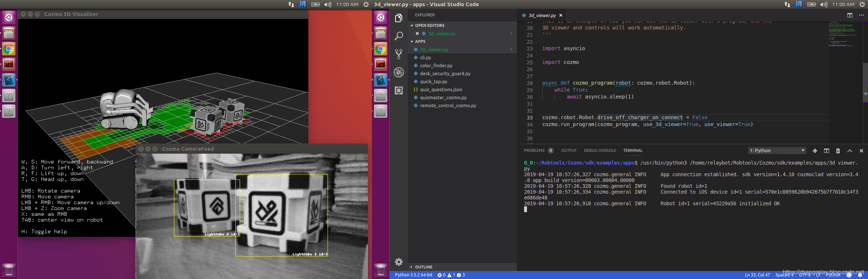Viewport: 868px width, 279px height.
Task: Switch to the DEBUG CONSOLE tab
Action: click(600, 150)
